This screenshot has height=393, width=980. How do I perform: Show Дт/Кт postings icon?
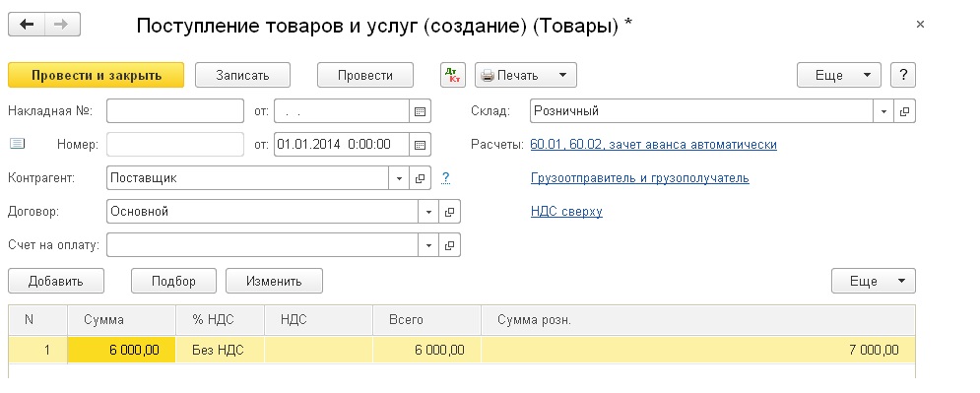point(453,75)
